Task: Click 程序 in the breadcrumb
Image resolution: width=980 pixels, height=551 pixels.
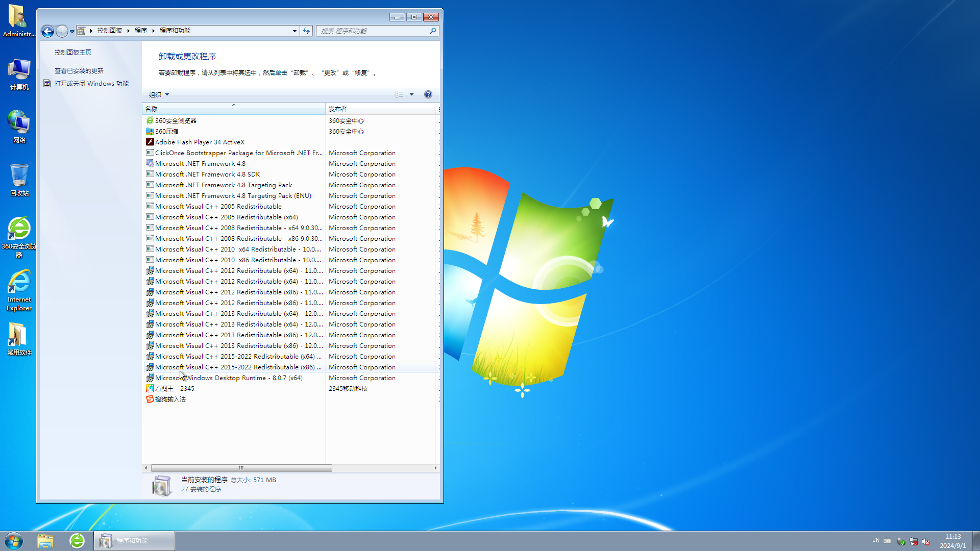Action: pyautogui.click(x=141, y=31)
